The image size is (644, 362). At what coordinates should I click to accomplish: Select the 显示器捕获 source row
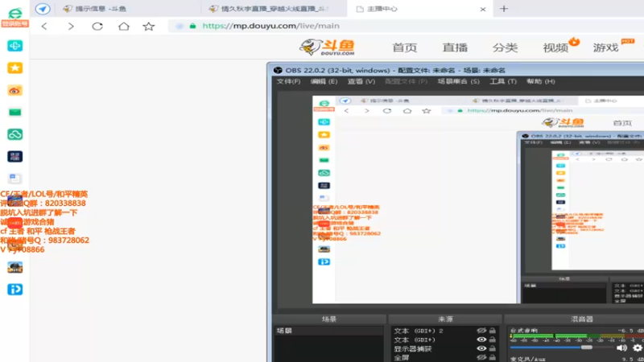coord(445,348)
